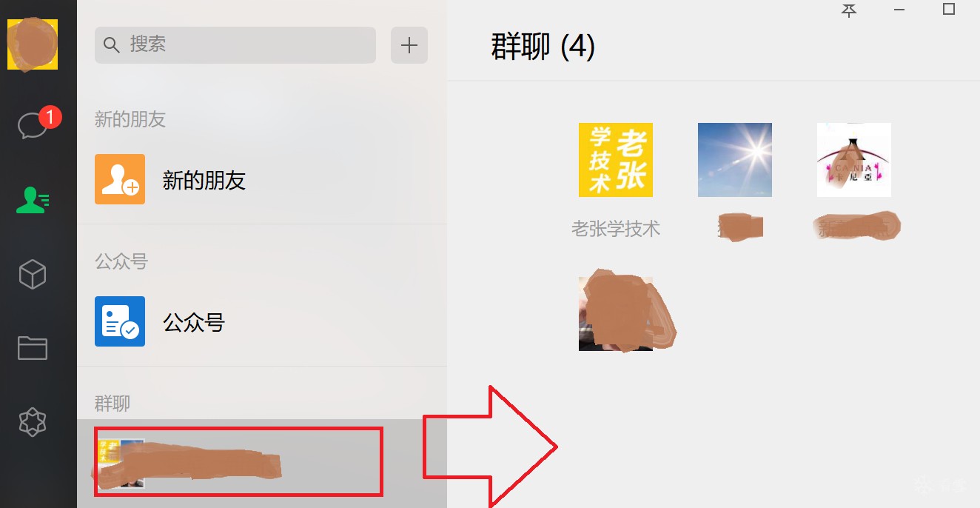Select the 公众号 list entry

[262, 321]
